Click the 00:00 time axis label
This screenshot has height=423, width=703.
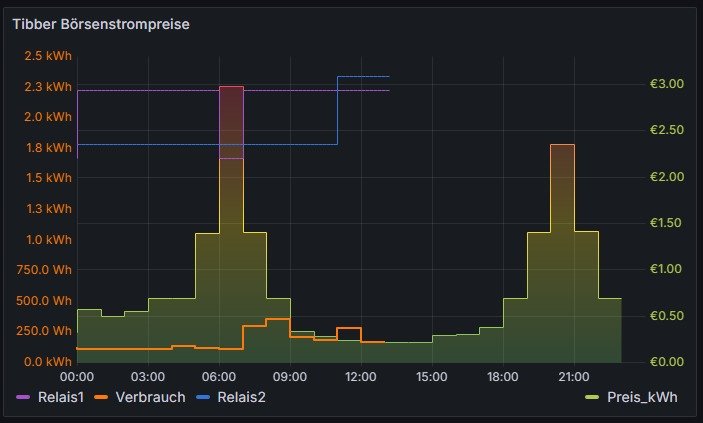click(77, 377)
